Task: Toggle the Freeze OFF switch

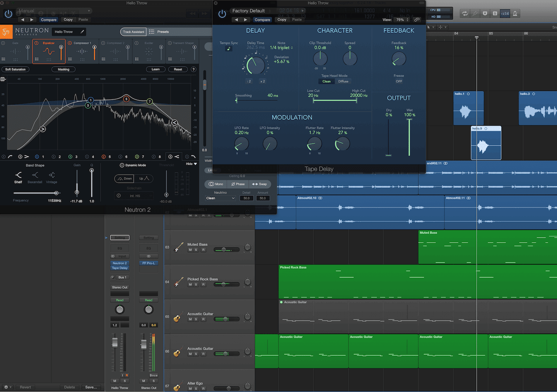Action: (399, 81)
